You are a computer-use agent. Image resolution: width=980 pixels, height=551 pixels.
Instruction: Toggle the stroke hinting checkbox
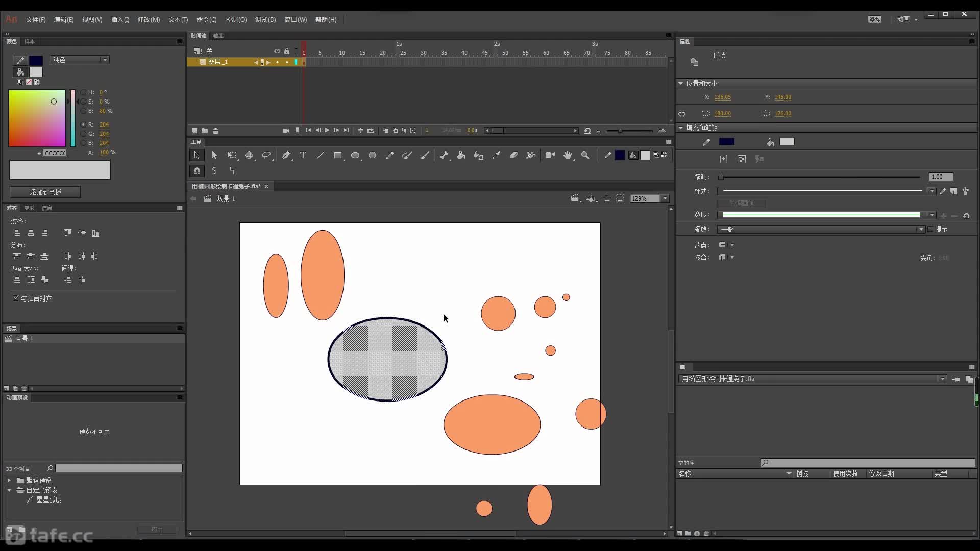(x=930, y=229)
